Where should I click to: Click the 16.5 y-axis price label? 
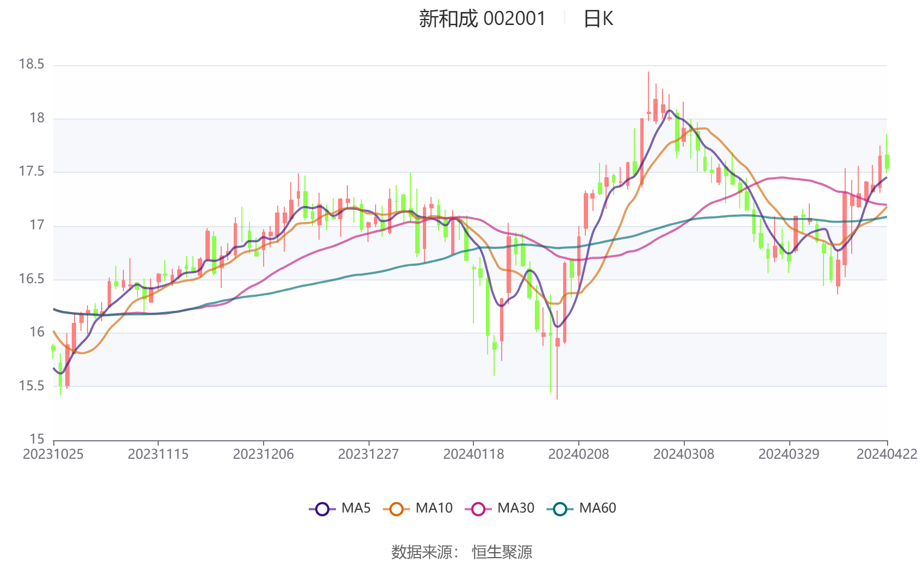point(32,279)
